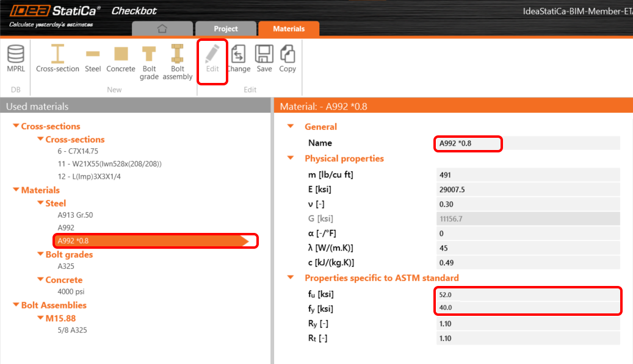The height and width of the screenshot is (364, 633).
Task: Collapse the top-level Cross-sections group
Action: coord(16,126)
